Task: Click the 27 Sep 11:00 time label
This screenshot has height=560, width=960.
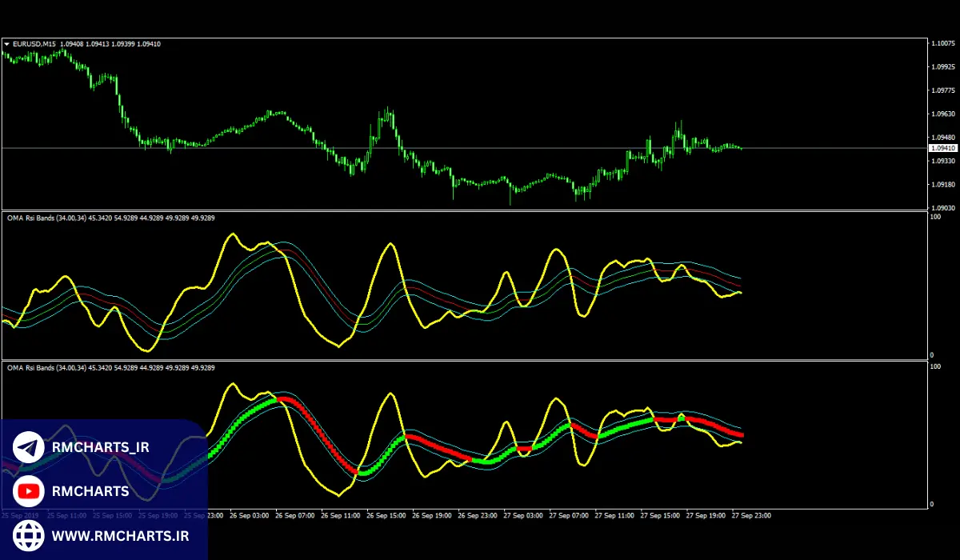Action: point(614,516)
